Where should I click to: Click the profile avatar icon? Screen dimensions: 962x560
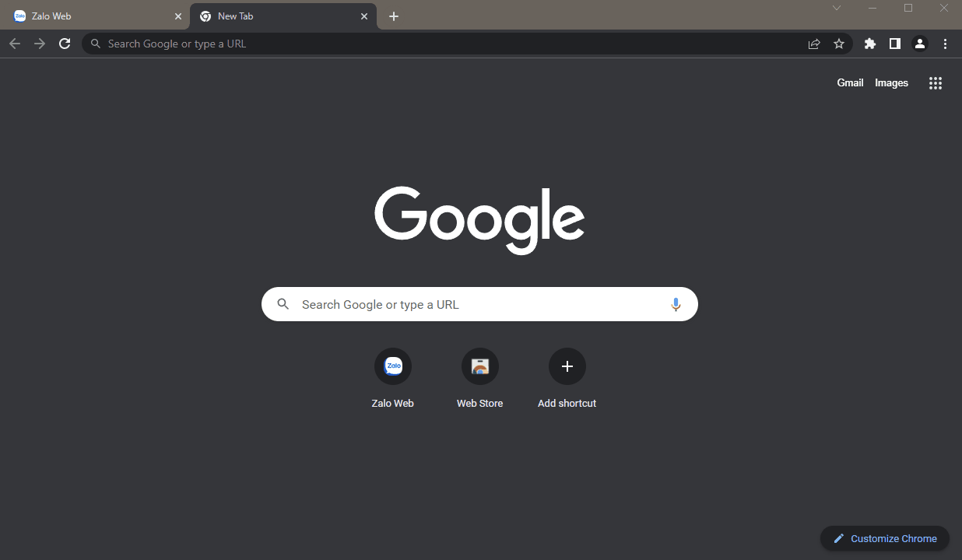919,44
